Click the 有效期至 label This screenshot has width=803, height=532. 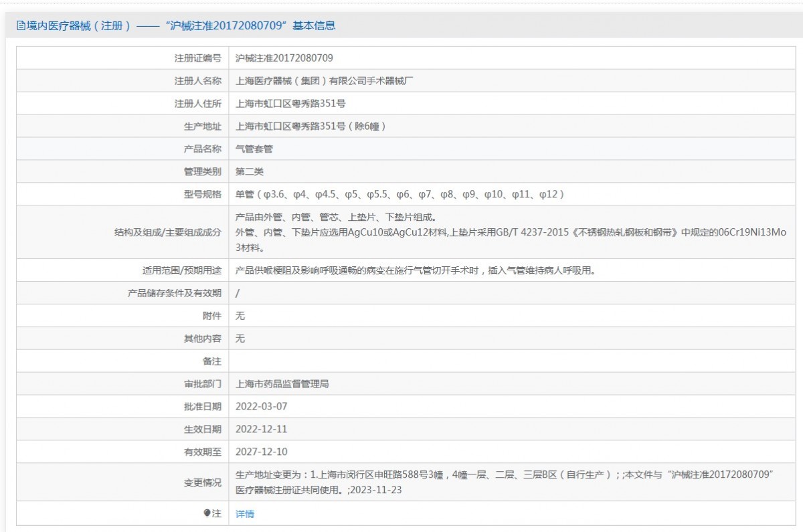(x=203, y=452)
